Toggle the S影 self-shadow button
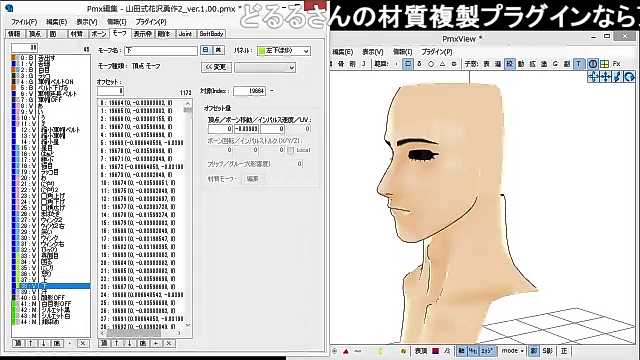Viewport: 640px width, 360px height. tap(548, 351)
